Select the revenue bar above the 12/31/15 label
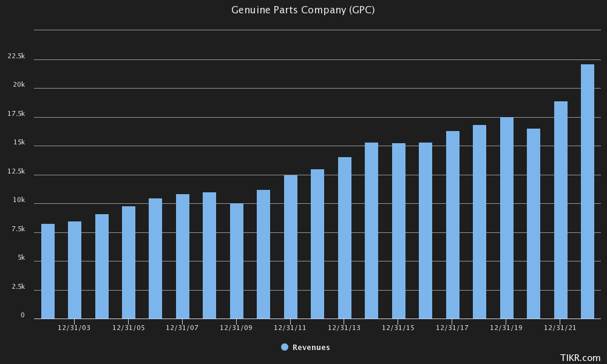The width and height of the screenshot is (607, 364). click(x=399, y=231)
